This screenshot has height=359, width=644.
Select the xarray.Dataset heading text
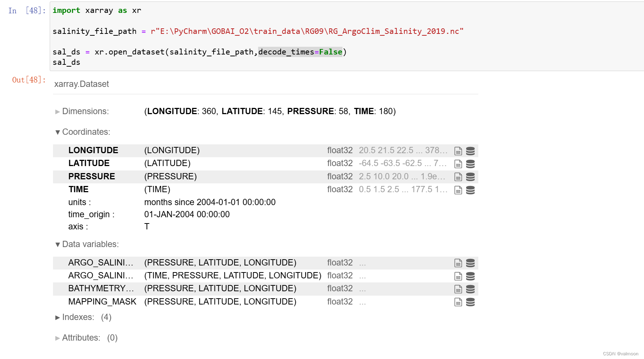click(81, 84)
